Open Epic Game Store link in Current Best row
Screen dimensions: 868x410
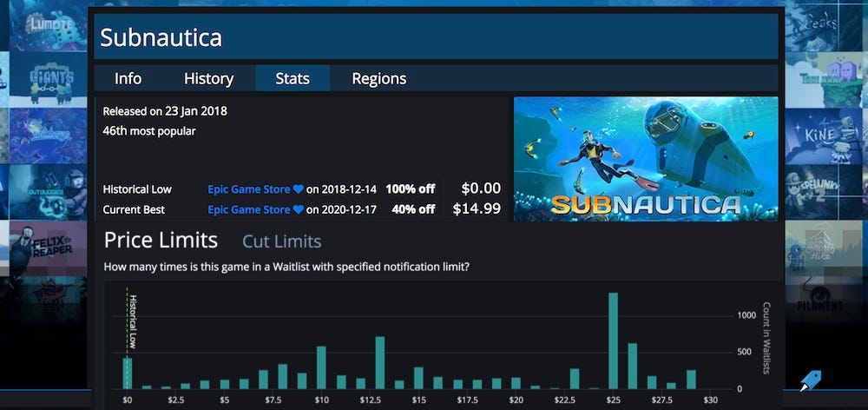click(248, 209)
